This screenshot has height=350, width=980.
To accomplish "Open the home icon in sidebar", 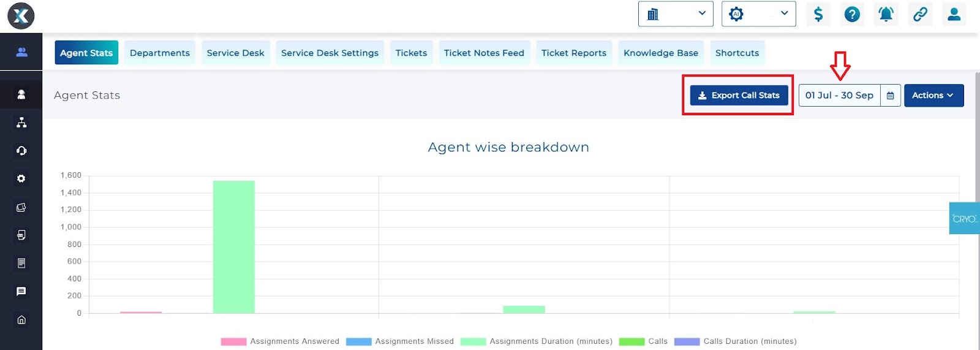I will coord(21,320).
